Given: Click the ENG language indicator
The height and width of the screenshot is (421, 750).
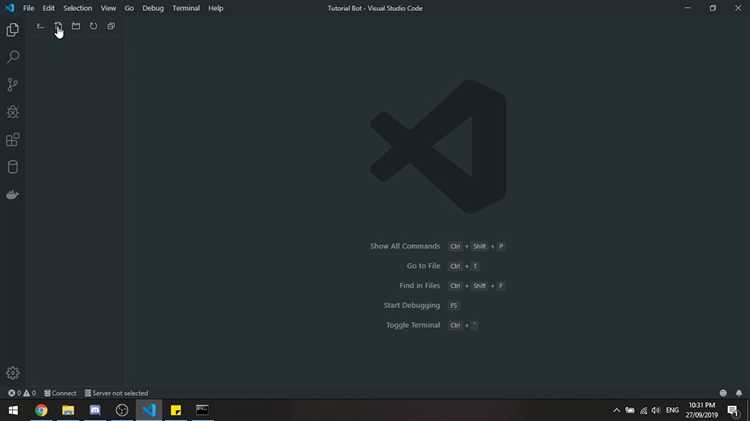Looking at the screenshot, I should coord(672,410).
